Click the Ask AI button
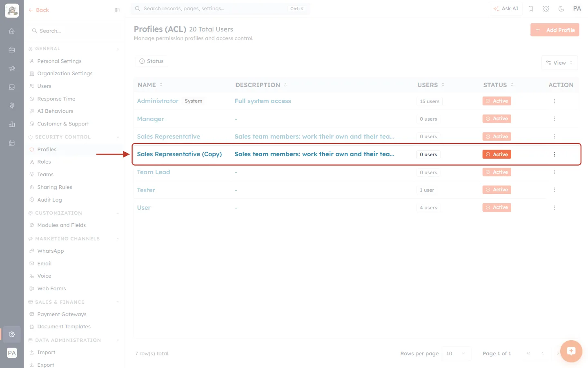 (x=506, y=9)
